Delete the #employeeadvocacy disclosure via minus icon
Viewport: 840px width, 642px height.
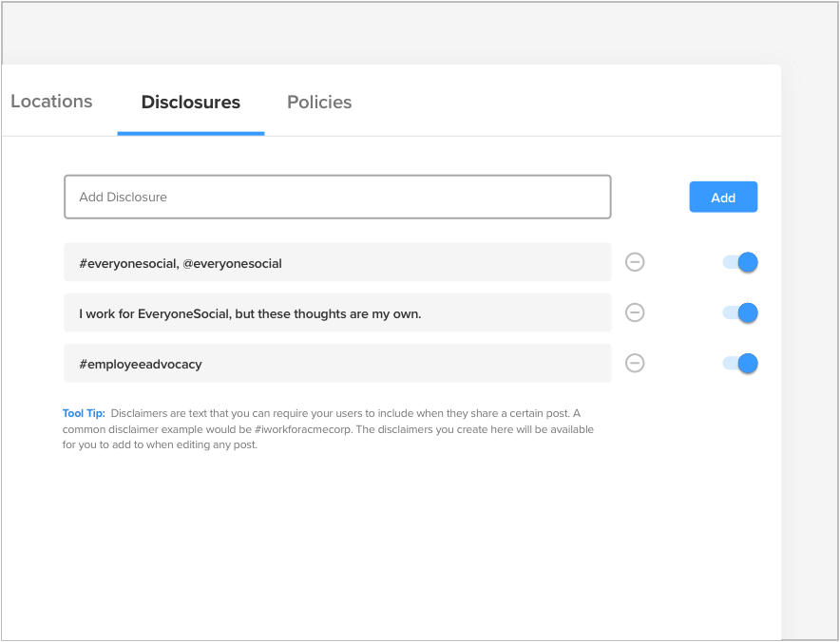(635, 363)
